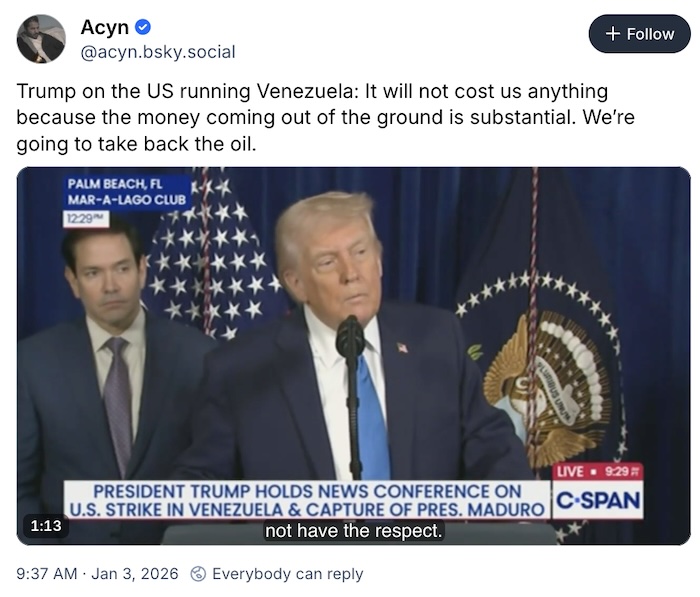
Task: Click the "not have the respect" caption
Action: tap(354, 531)
